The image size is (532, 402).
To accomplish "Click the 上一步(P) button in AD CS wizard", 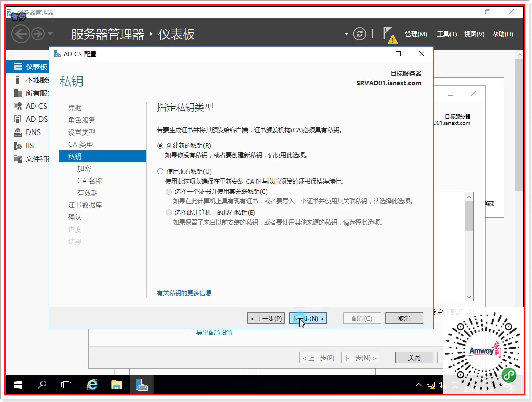I will 266,318.
